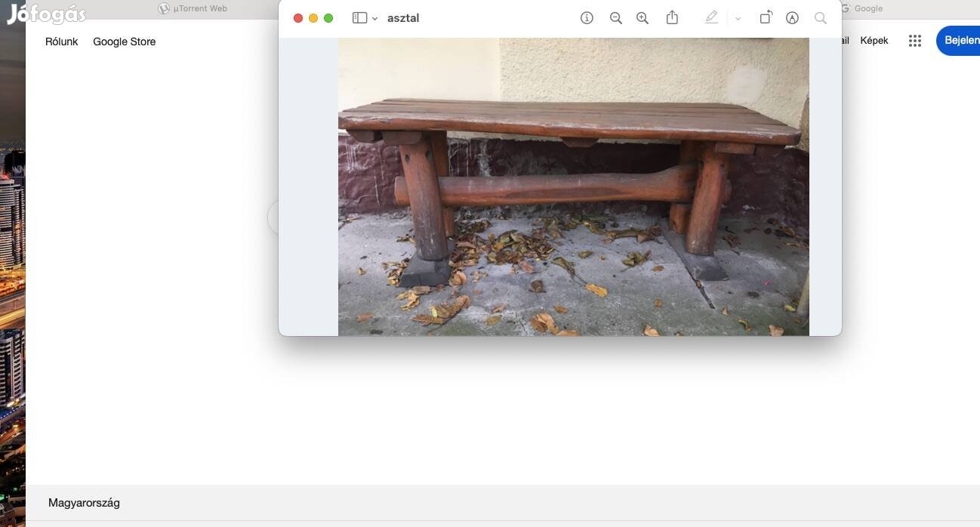The height and width of the screenshot is (527, 980).
Task: Zoom in on the asztal image
Action: pyautogui.click(x=643, y=18)
